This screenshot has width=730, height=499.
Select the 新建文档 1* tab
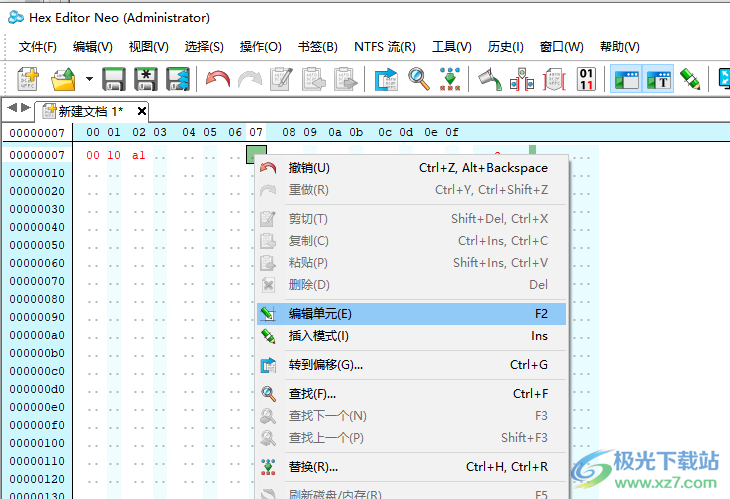click(90, 111)
